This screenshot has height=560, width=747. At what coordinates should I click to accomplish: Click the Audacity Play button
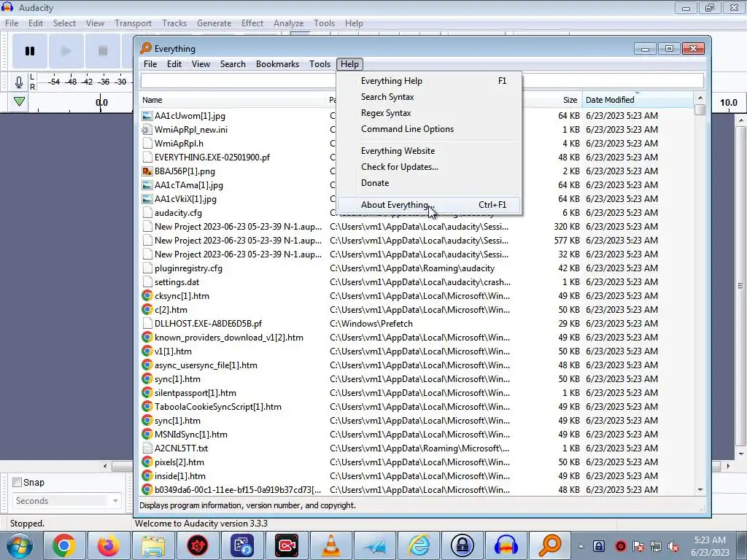[x=66, y=51]
